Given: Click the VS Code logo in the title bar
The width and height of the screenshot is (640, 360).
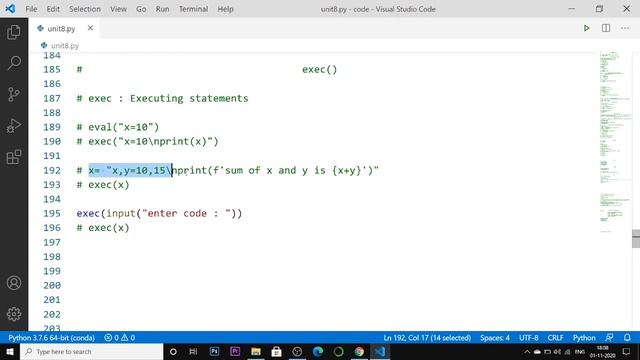Looking at the screenshot, I should (x=10, y=9).
